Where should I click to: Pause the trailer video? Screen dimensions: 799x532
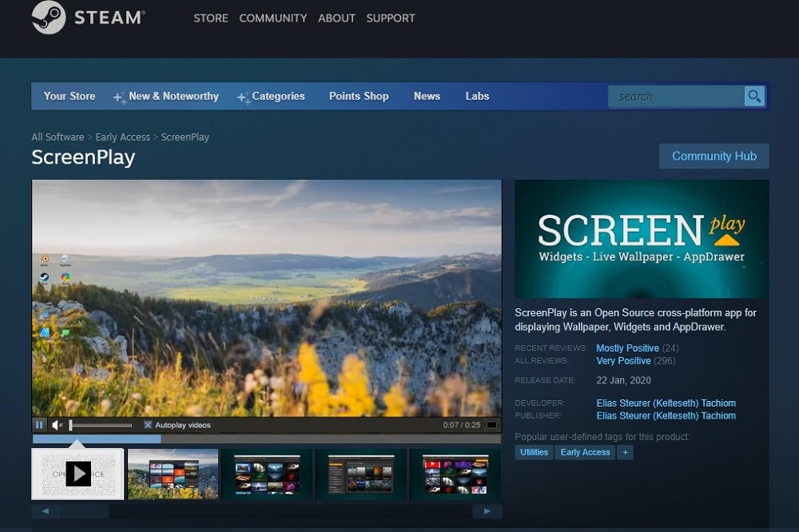[x=39, y=424]
